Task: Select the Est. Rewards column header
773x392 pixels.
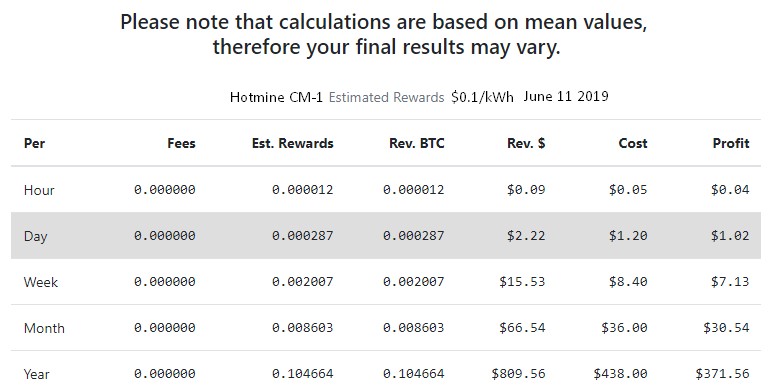Action: 293,143
